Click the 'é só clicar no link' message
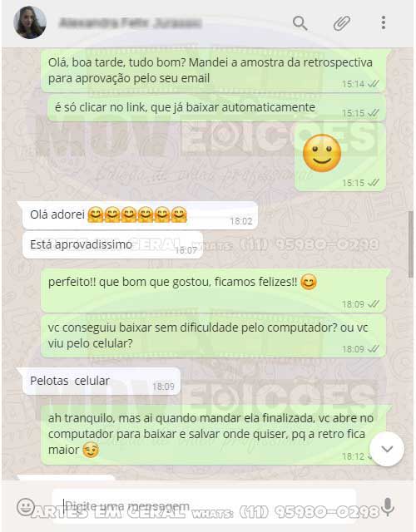 coord(216,108)
